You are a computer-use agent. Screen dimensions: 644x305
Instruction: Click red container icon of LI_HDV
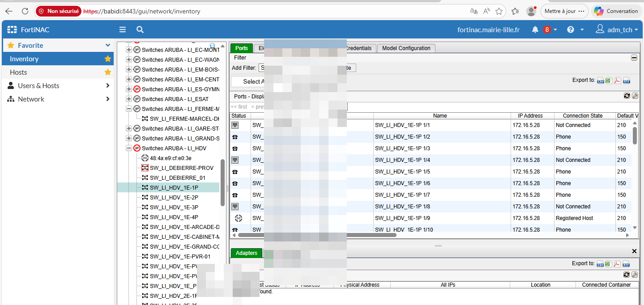[137, 148]
